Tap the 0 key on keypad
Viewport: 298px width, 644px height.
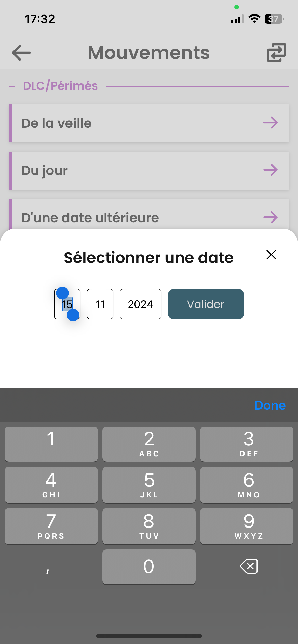[149, 567]
